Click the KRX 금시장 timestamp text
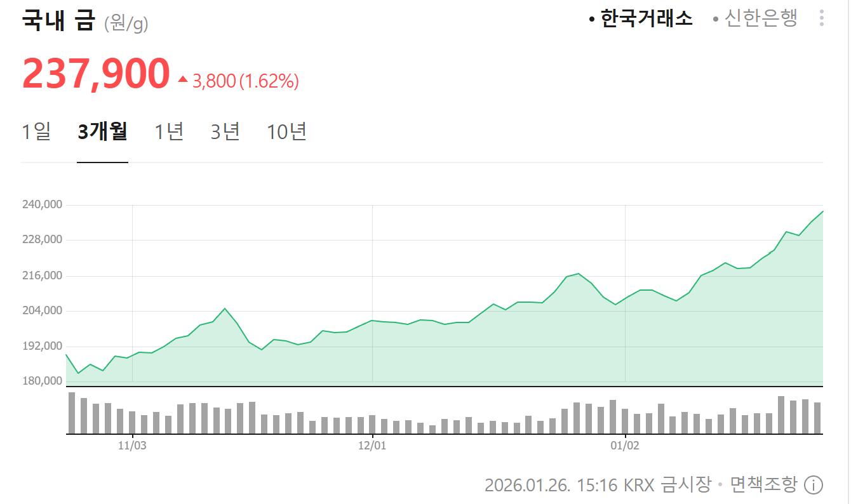This screenshot has height=504, width=851. (x=597, y=485)
